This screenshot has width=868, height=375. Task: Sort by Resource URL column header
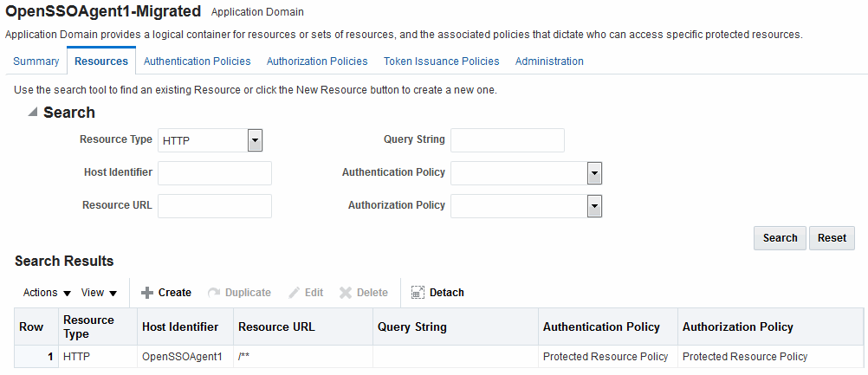point(303,327)
